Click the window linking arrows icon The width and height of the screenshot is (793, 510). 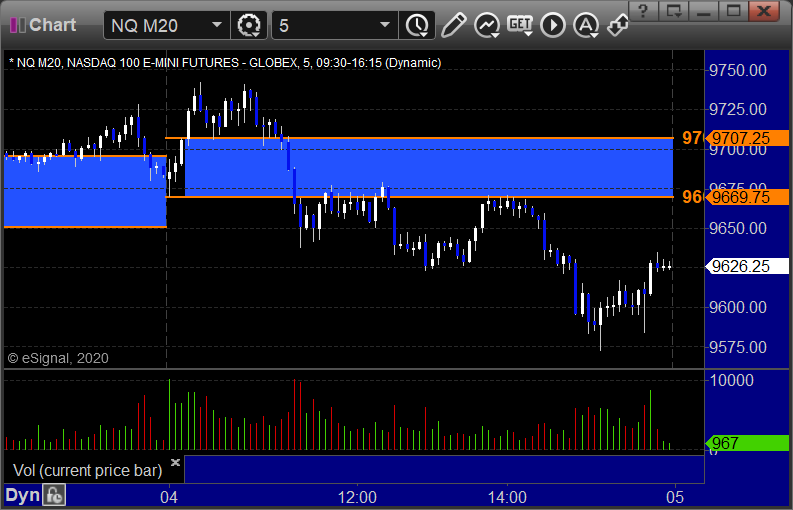618,25
